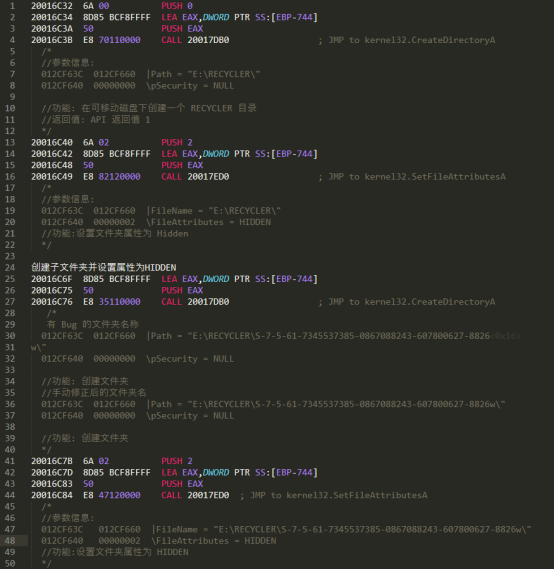Click the pSecurity = NULL text on line 32

click(x=190, y=359)
